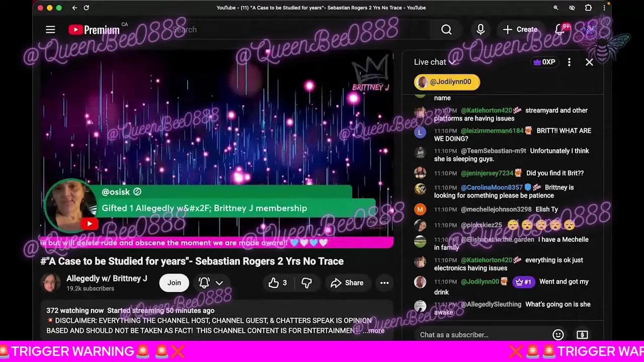The image size is (644, 362).
Task: Like the video with thumbs up
Action: (278, 283)
